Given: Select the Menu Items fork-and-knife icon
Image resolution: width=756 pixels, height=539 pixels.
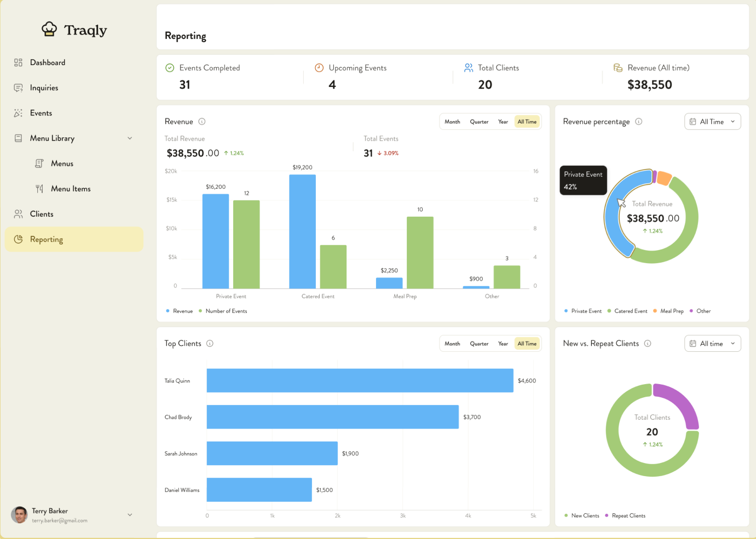Looking at the screenshot, I should (39, 188).
